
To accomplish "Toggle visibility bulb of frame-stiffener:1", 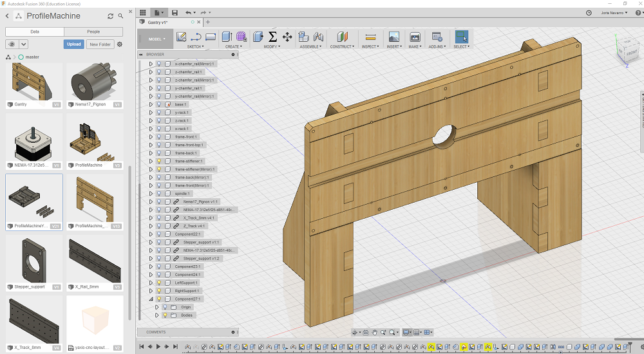I will coord(159,161).
